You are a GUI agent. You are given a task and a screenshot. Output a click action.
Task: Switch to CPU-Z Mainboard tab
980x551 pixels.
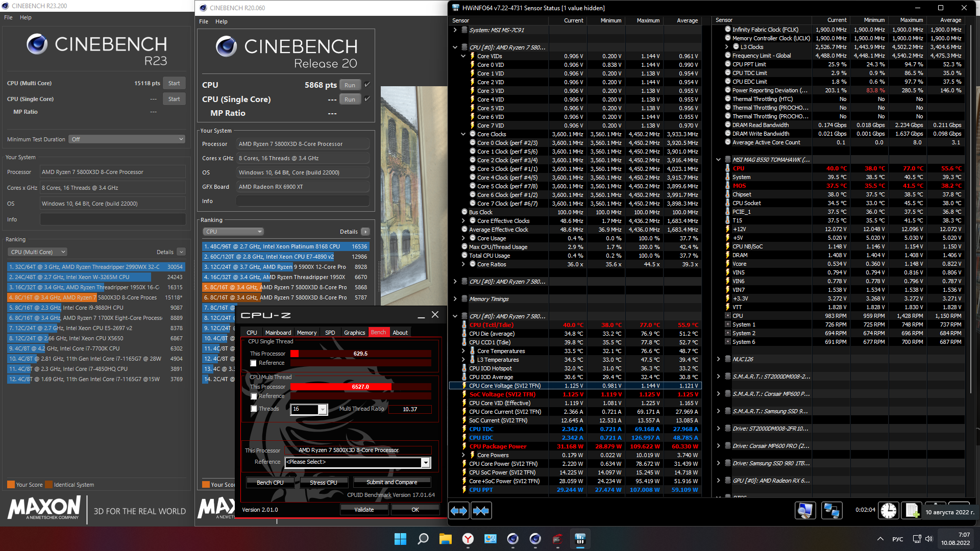pyautogui.click(x=278, y=333)
